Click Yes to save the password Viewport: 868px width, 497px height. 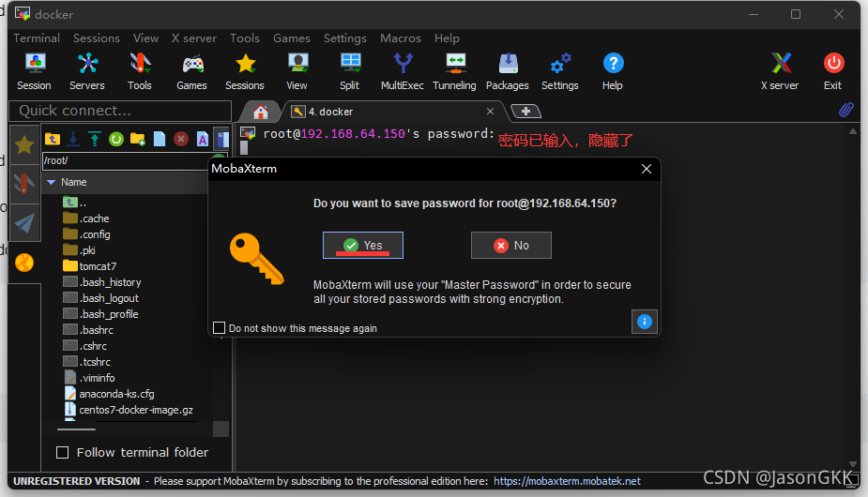[363, 245]
